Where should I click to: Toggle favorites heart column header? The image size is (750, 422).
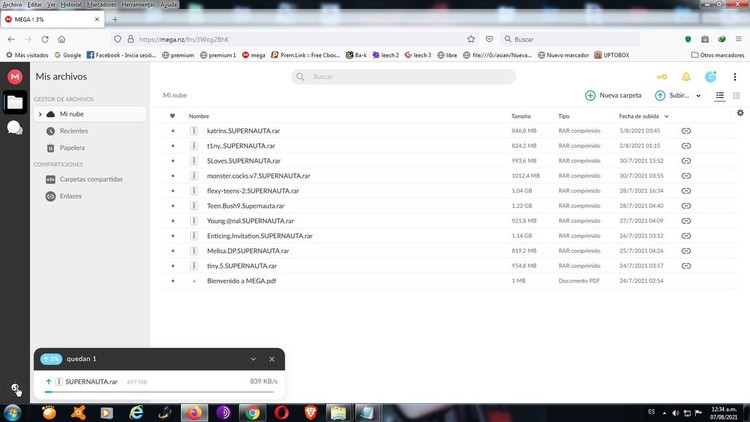coord(172,116)
